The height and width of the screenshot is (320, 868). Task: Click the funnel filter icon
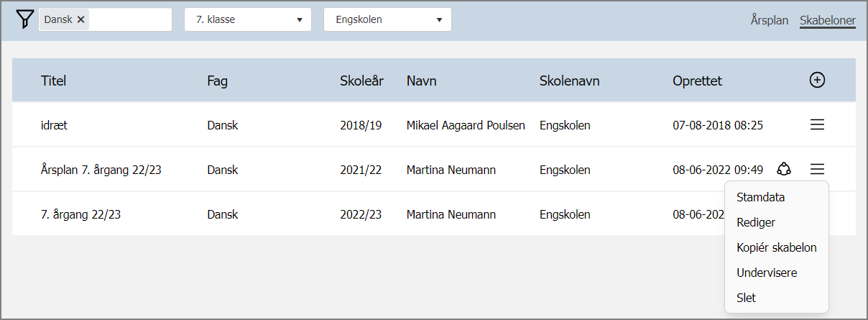click(24, 19)
